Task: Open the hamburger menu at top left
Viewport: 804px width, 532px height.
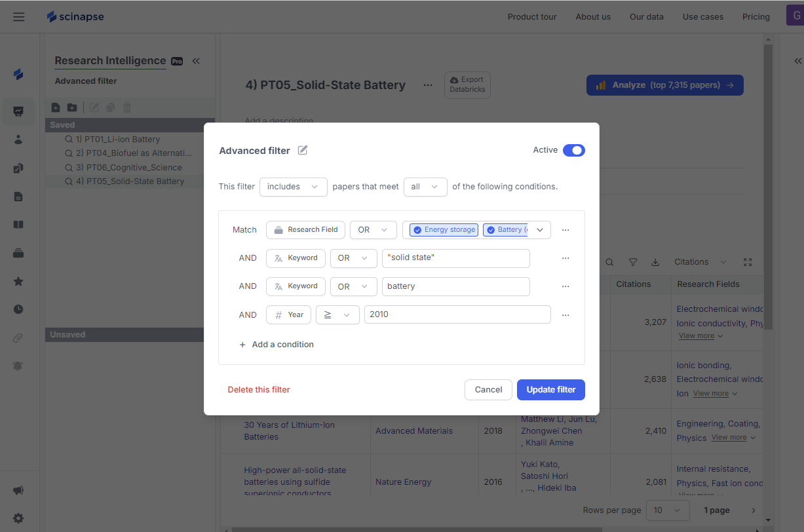Action: (x=18, y=17)
